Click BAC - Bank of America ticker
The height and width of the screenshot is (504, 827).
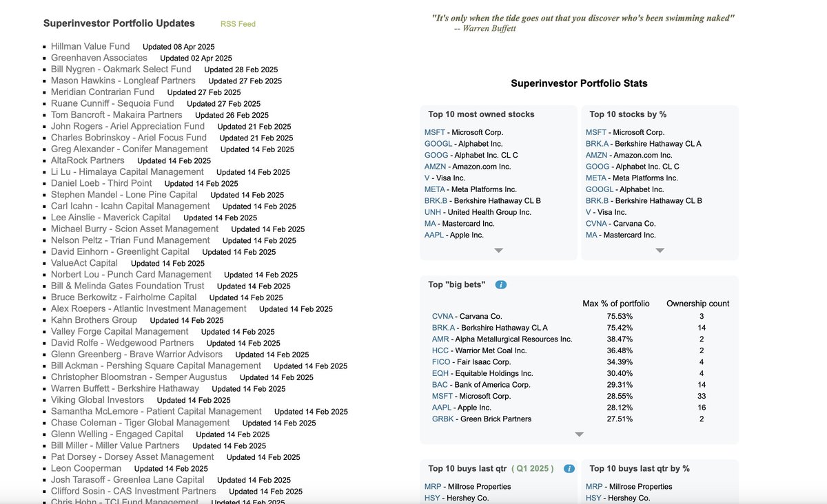[x=440, y=385]
